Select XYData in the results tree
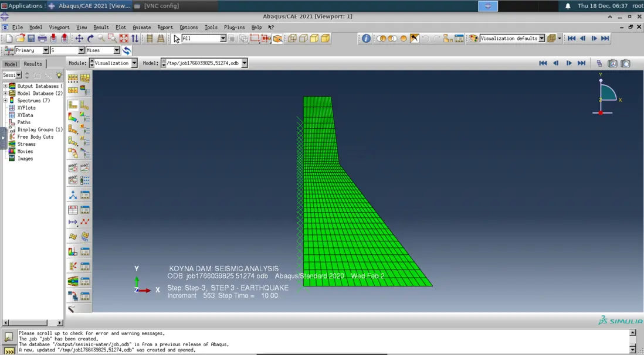The height and width of the screenshot is (355, 644). coord(25,115)
